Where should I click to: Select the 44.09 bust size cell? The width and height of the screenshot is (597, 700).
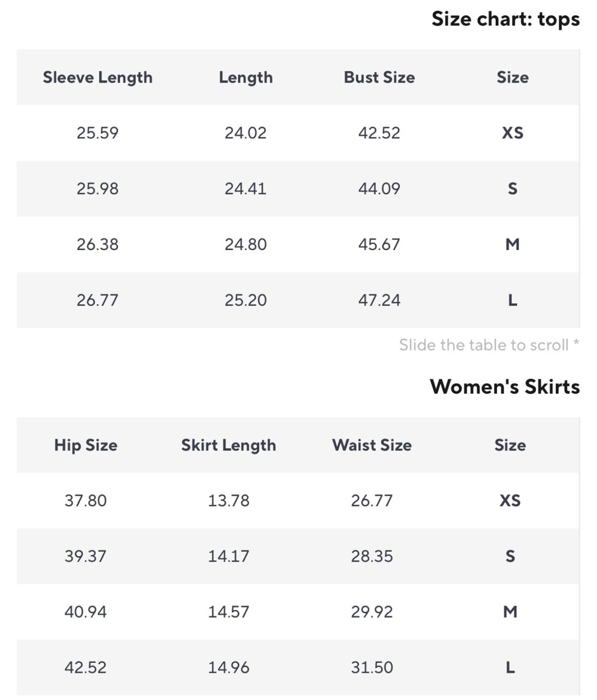(379, 189)
